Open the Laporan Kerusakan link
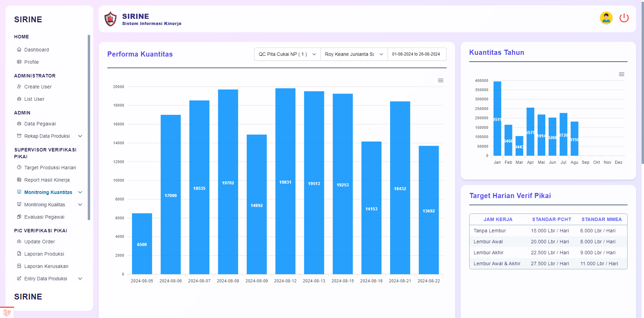The height and width of the screenshot is (318, 644). click(46, 266)
